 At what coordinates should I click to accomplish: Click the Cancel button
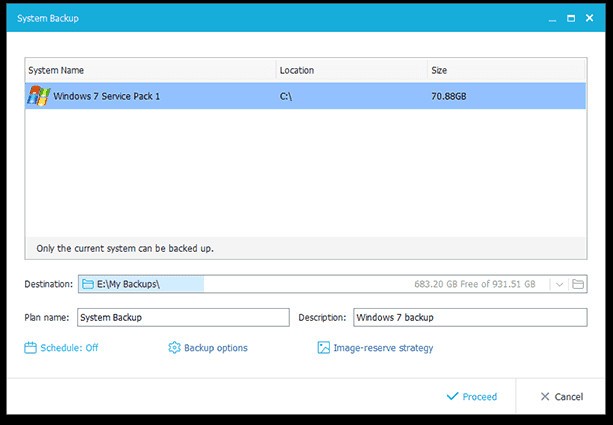click(x=562, y=396)
